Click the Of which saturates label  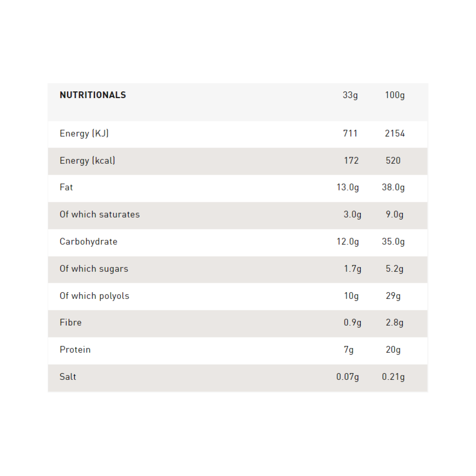pyautogui.click(x=100, y=215)
